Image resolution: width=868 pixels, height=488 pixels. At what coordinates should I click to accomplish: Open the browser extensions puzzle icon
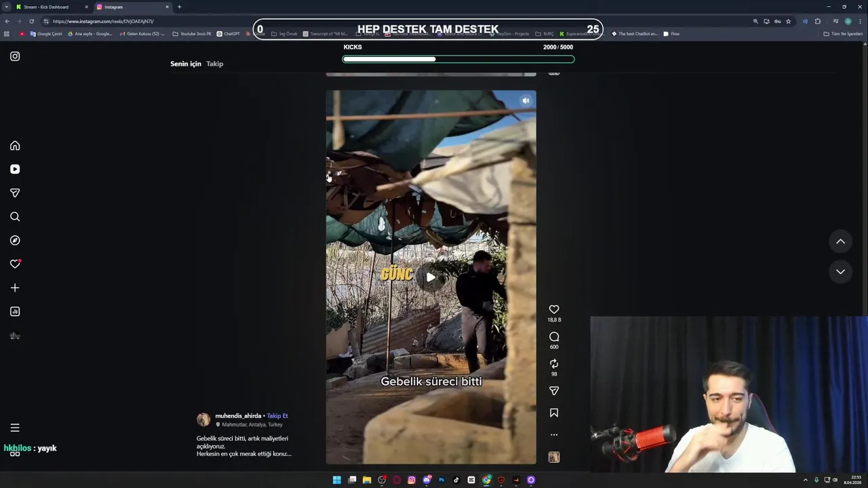(818, 21)
